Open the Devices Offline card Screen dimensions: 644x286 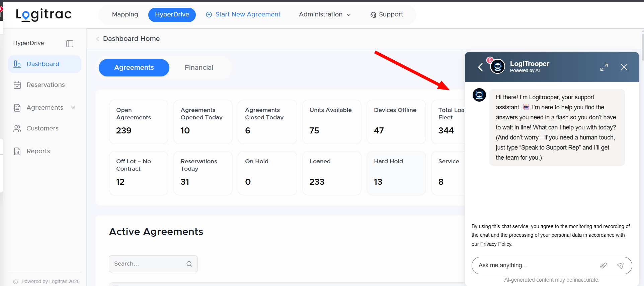[x=396, y=122]
